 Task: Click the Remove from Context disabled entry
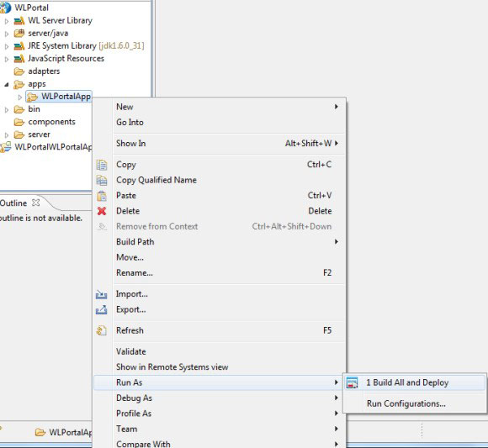(220, 227)
